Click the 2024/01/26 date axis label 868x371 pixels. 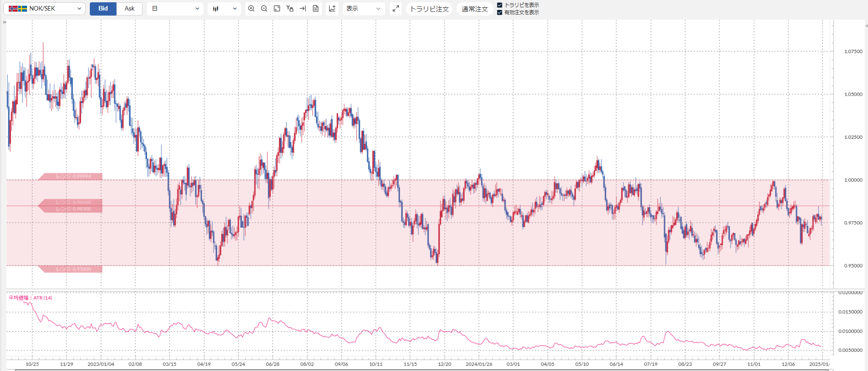tap(479, 364)
